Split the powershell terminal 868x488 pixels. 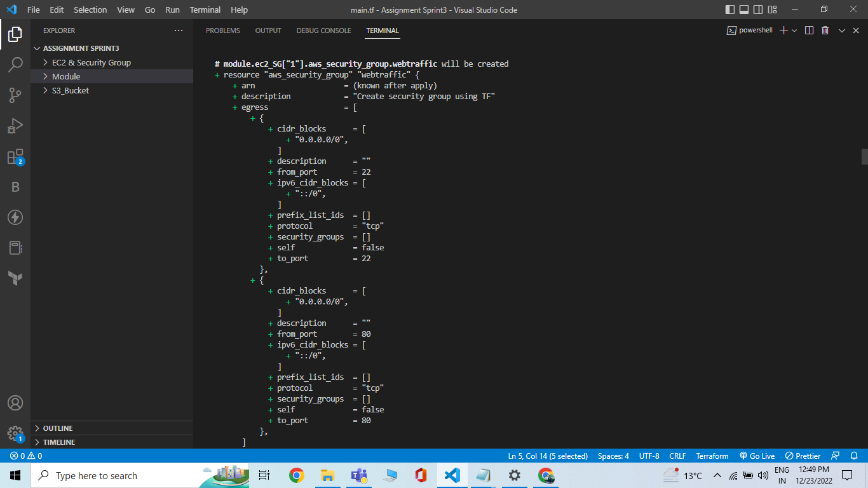click(x=808, y=30)
